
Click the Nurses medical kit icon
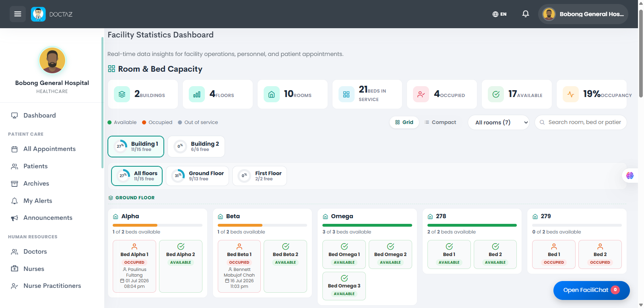[14, 269]
